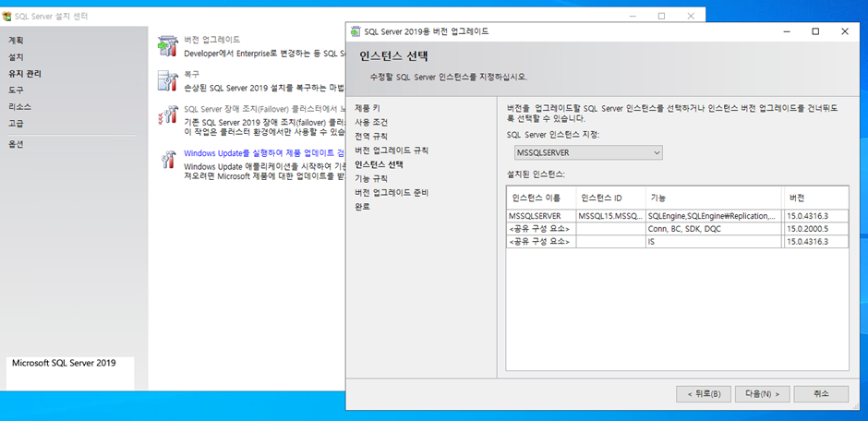Select 도구 in the setup center sidebar
Viewport: 868px width, 421px height.
pos(16,90)
